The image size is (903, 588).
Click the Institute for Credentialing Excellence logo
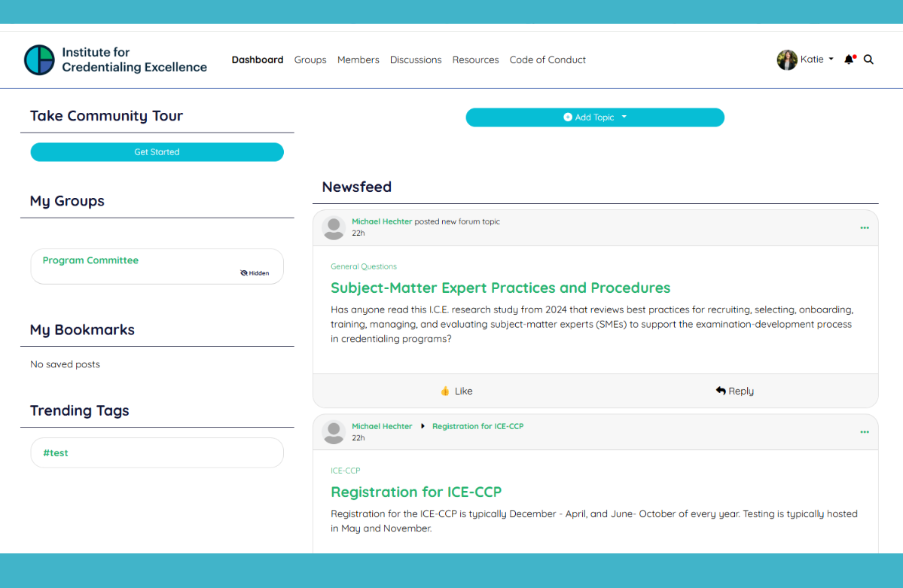[115, 60]
